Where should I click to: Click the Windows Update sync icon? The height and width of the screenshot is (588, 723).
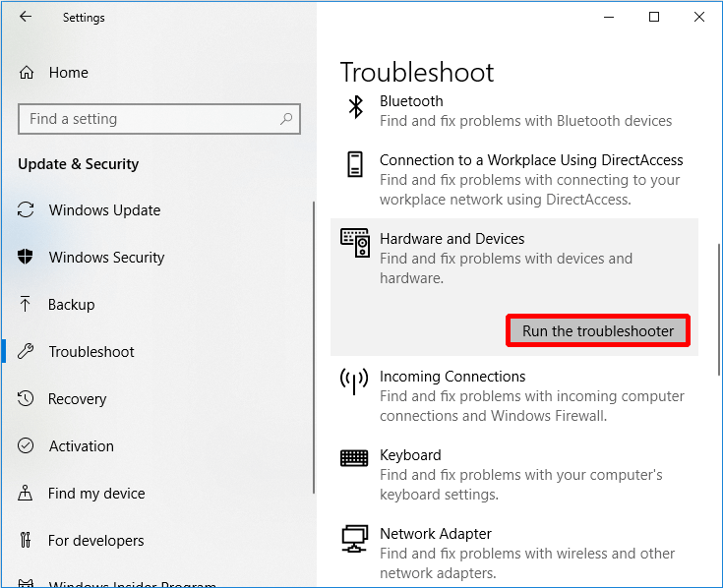tap(26, 210)
